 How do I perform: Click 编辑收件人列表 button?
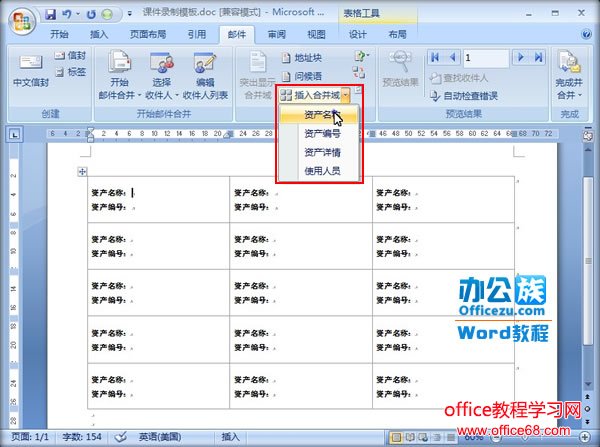click(205, 76)
